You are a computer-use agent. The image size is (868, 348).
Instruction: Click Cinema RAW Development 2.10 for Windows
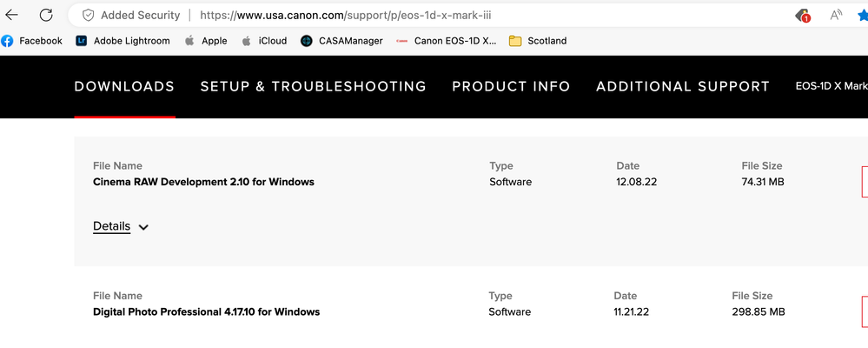coord(203,182)
